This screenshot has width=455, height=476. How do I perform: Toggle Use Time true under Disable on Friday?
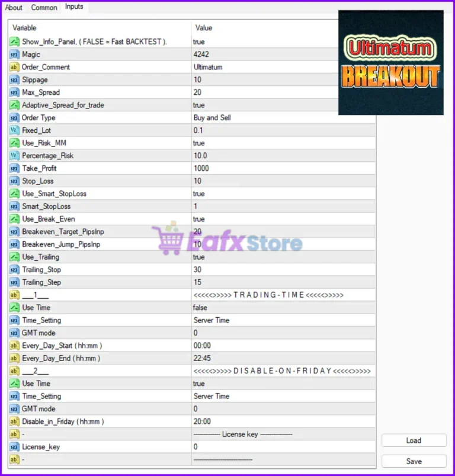pos(198,384)
